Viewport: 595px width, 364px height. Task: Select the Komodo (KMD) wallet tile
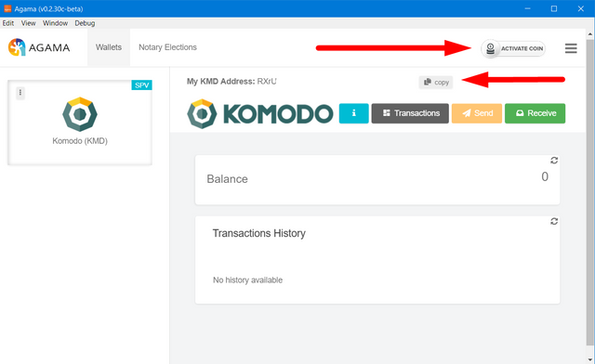[x=80, y=123]
